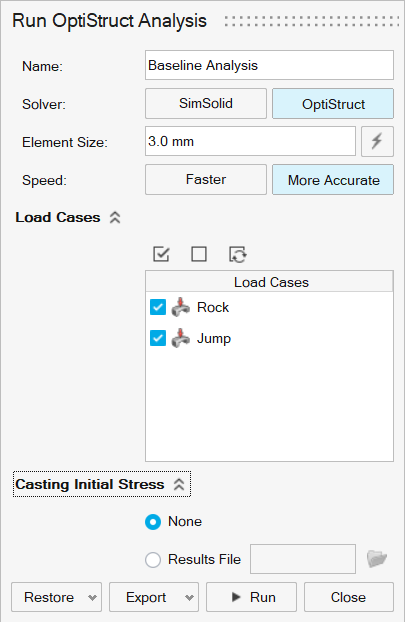The width and height of the screenshot is (405, 622).
Task: Start the analysis with Run
Action: (251, 597)
